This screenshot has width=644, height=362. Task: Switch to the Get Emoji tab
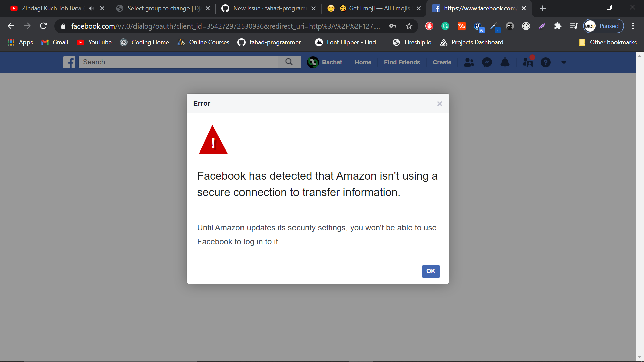point(376,8)
